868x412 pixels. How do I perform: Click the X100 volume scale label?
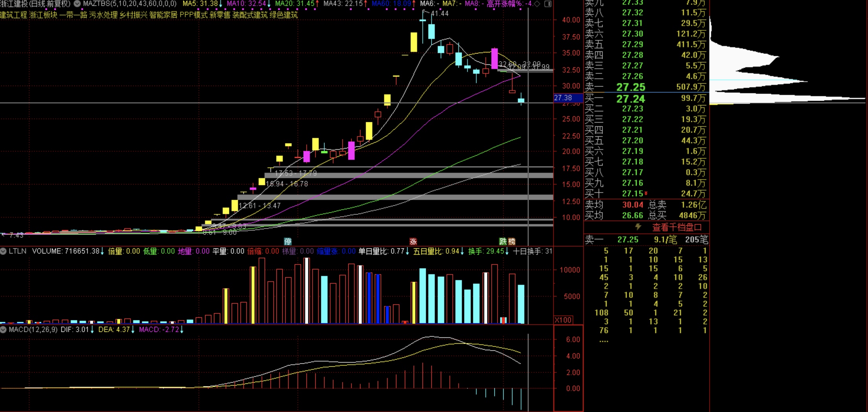[563, 320]
